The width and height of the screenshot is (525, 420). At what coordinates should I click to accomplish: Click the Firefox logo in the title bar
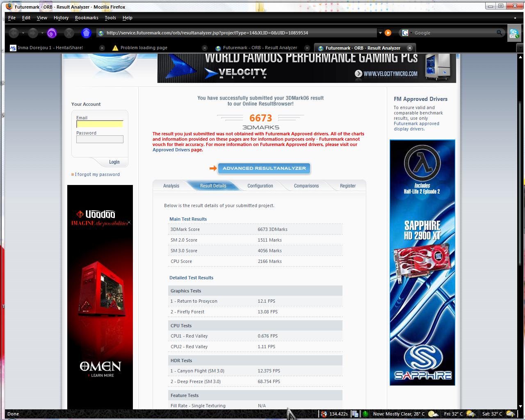pos(9,6)
